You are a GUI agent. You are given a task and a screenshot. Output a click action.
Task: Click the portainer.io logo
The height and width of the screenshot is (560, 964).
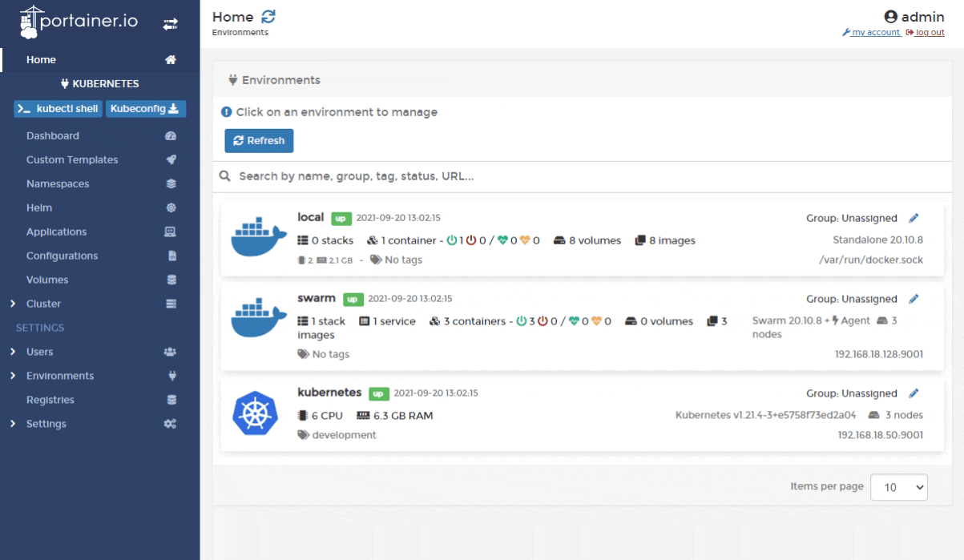click(77, 23)
